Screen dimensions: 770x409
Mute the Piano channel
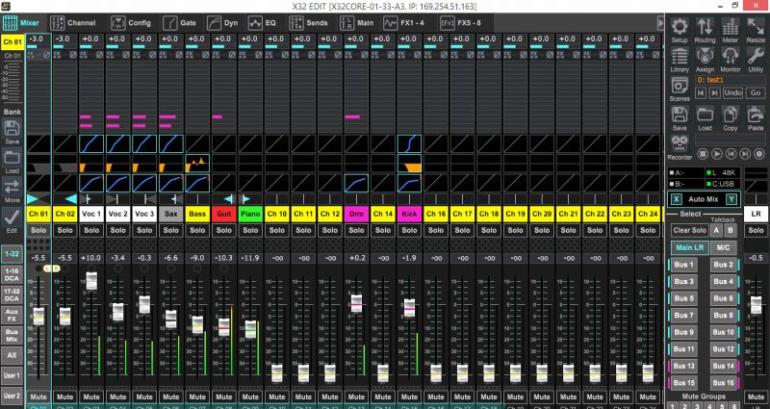click(250, 396)
